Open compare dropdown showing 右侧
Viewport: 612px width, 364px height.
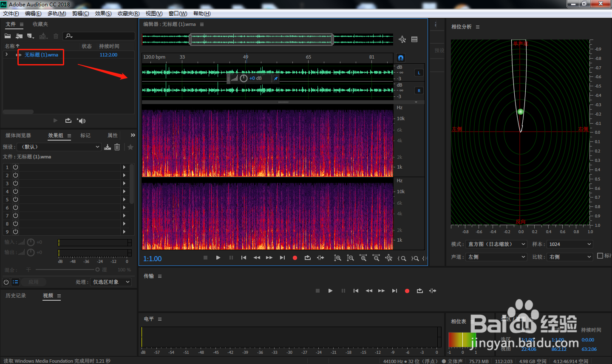click(x=569, y=257)
